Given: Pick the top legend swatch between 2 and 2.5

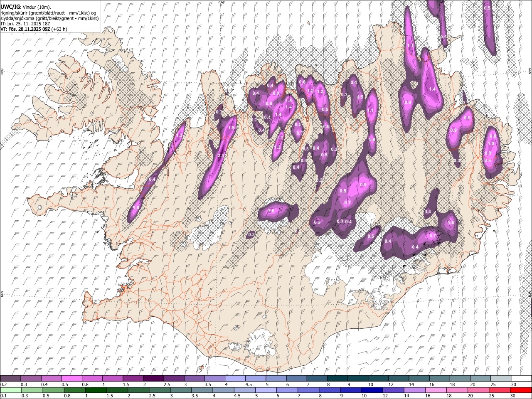Looking at the screenshot, I should click(x=153, y=378).
